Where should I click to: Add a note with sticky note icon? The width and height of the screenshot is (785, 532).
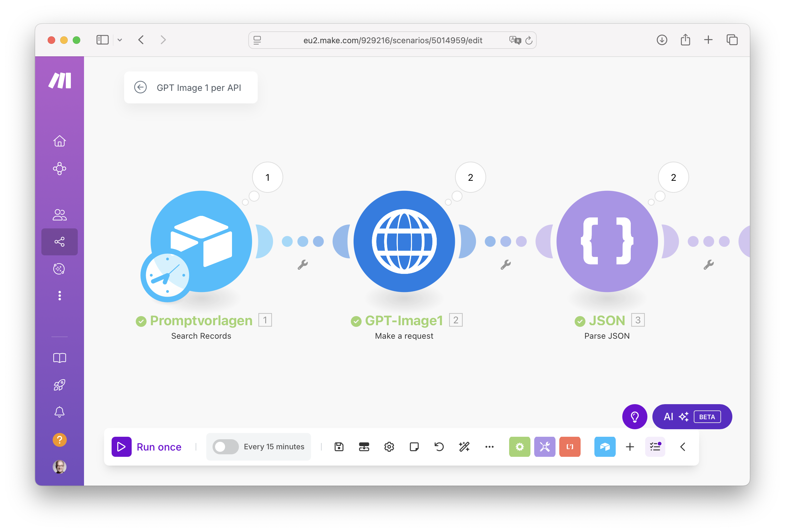(x=414, y=447)
